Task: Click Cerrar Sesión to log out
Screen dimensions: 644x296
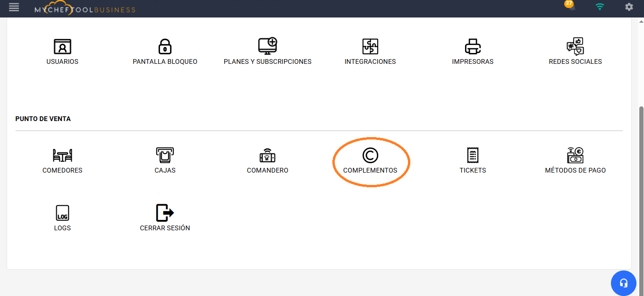Action: 165,213
